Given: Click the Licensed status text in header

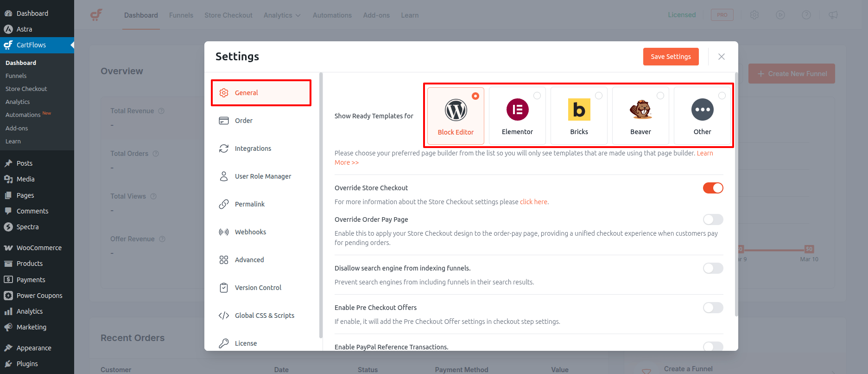Looking at the screenshot, I should click(682, 15).
